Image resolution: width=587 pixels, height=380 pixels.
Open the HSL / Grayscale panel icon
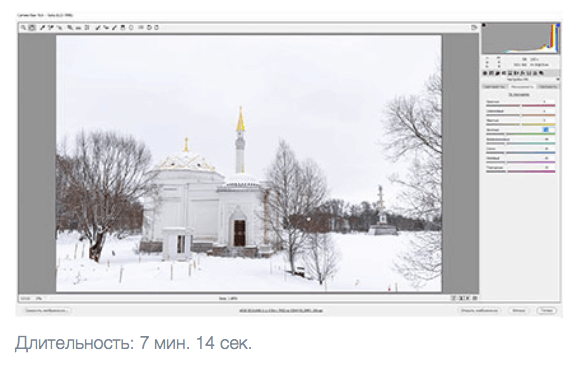tap(504, 73)
